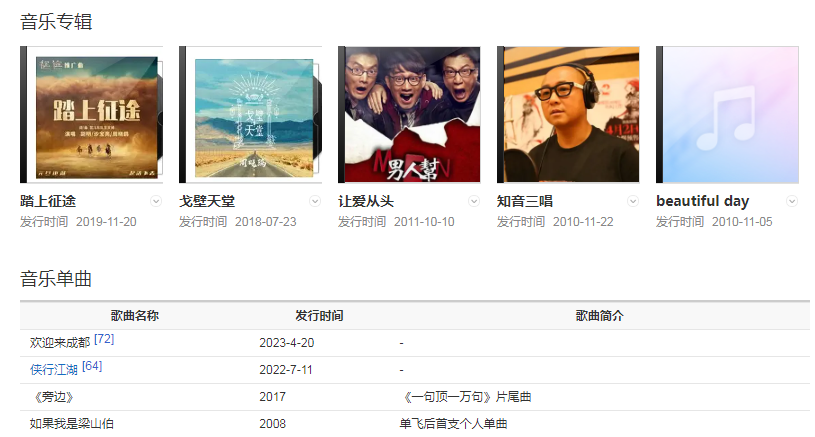
Task: Click the 踏上征途 album title
Action: 48,201
